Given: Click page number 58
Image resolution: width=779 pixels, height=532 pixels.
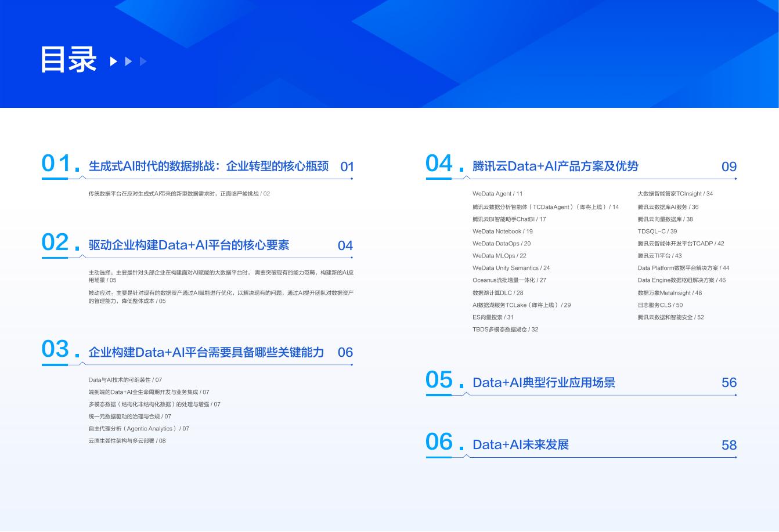Looking at the screenshot, I should (729, 446).
